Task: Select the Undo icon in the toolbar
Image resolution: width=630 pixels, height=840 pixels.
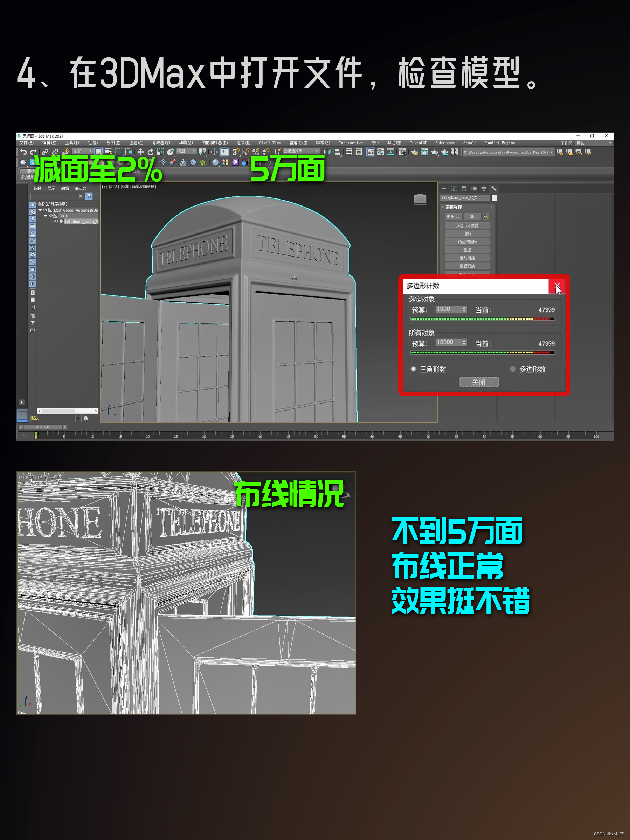Action: coord(23,152)
